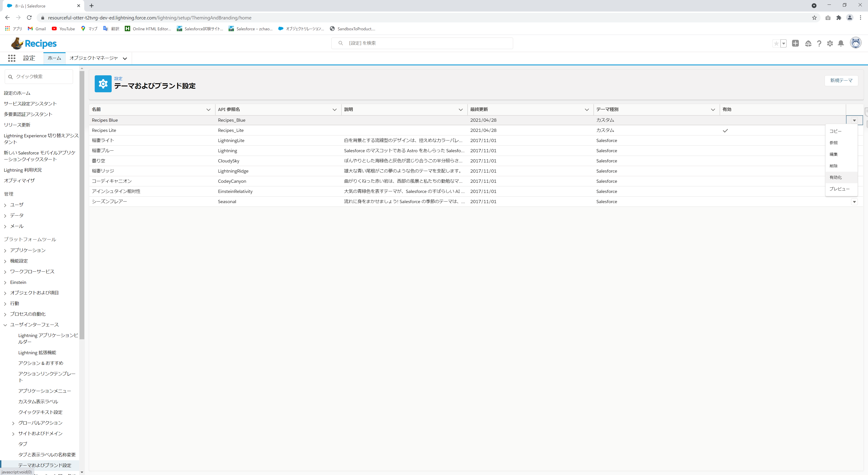Choose 有効化 from the row menu

tap(841, 177)
